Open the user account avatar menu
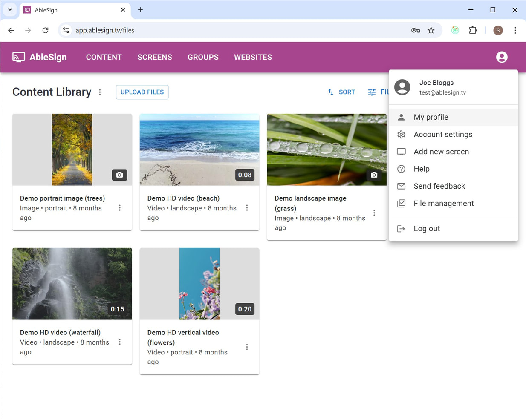Viewport: 526px width, 420px height. pos(501,57)
